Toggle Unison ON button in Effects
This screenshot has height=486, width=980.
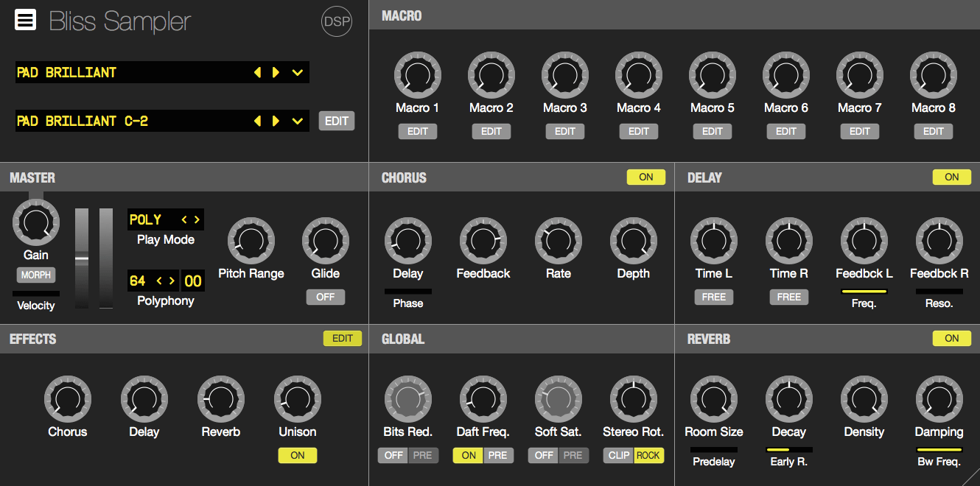pos(298,455)
